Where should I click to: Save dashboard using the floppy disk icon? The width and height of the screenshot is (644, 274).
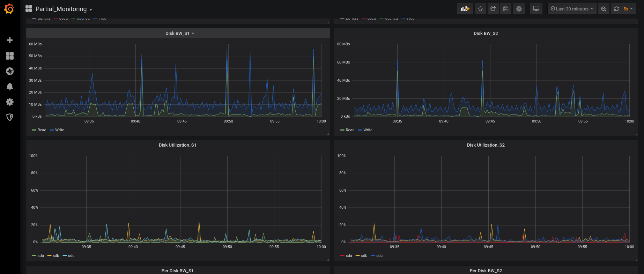click(505, 9)
